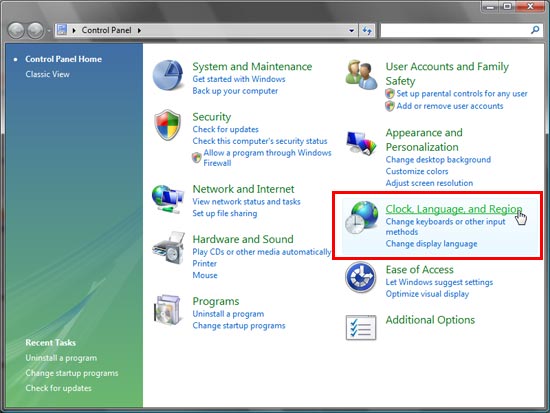
Task: Click the Back navigation arrow button
Action: (16, 31)
